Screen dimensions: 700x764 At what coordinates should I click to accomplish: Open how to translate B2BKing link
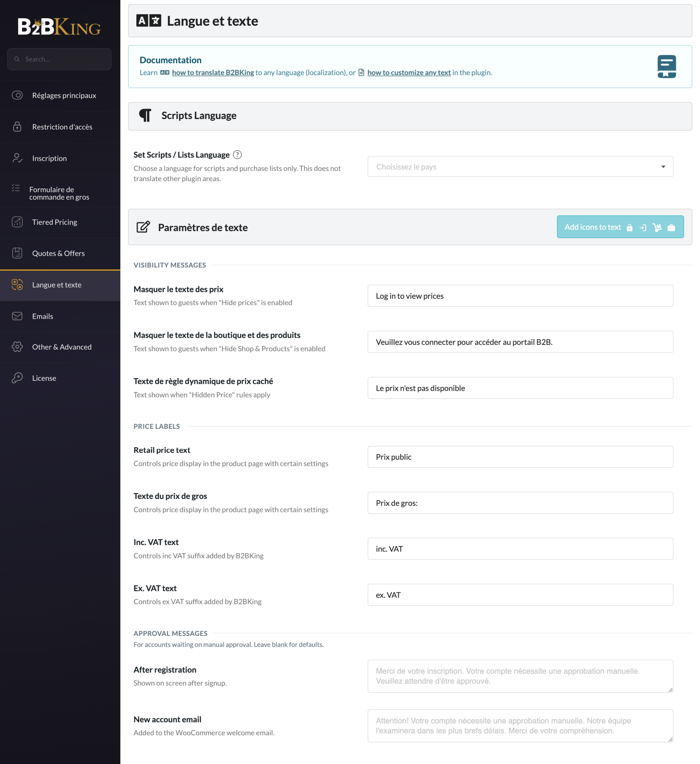(x=213, y=73)
